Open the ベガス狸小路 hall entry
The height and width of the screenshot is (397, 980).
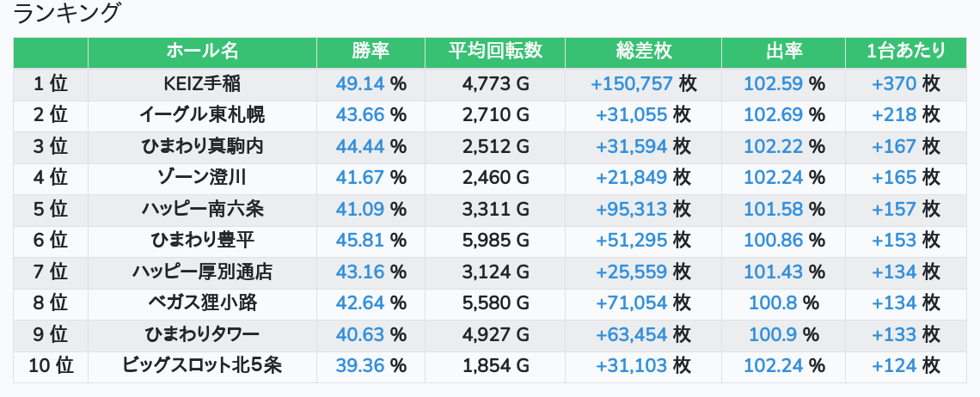(202, 303)
